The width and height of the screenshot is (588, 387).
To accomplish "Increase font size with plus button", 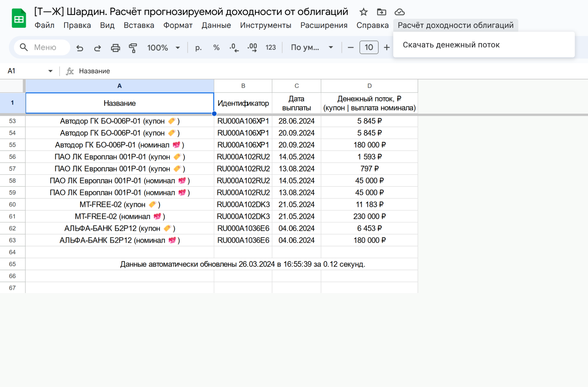I will click(x=387, y=48).
